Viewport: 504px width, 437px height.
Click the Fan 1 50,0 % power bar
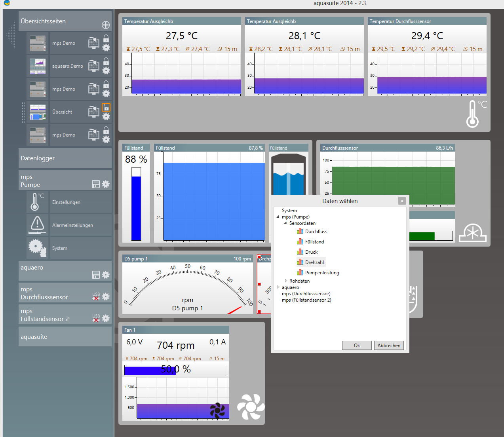coord(175,370)
